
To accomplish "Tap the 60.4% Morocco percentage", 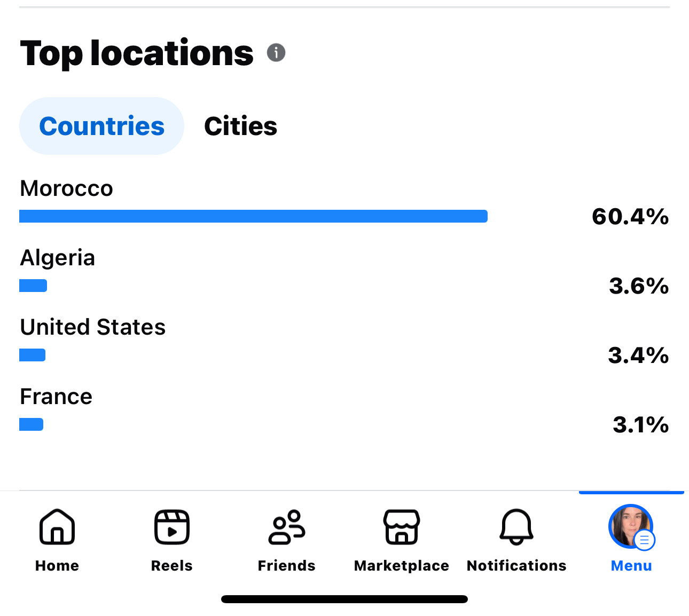I will click(x=630, y=217).
